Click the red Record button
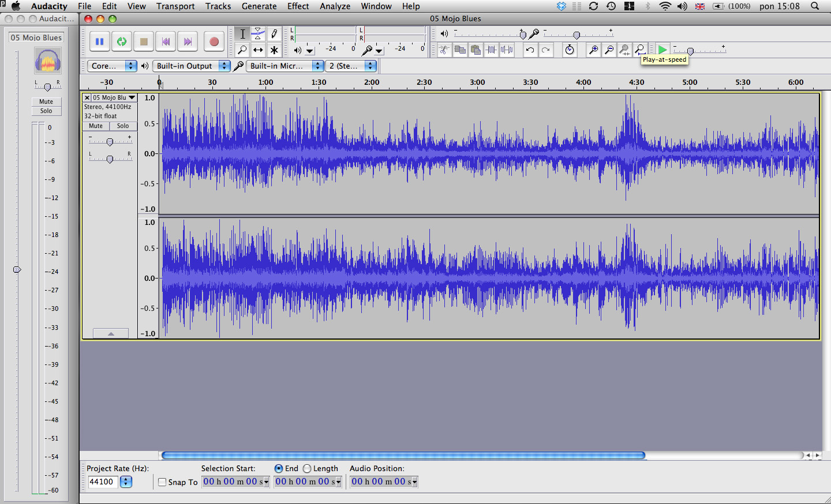The image size is (831, 504). (214, 42)
